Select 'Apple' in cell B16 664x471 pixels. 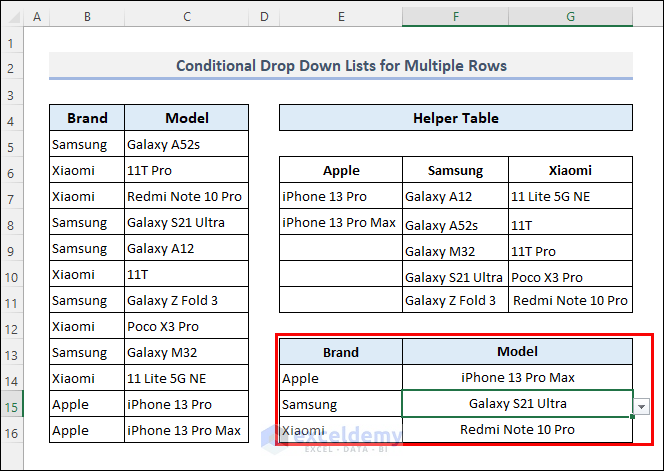pyautogui.click(x=87, y=430)
